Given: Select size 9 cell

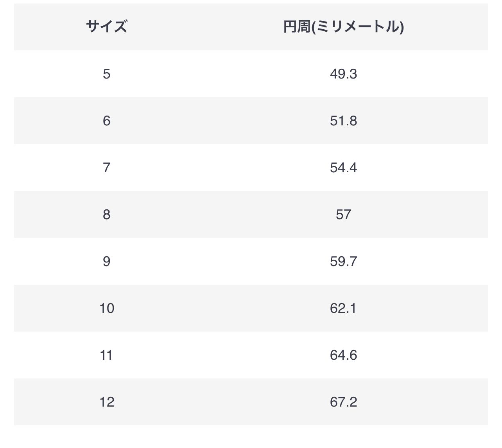Looking at the screenshot, I should pyautogui.click(x=106, y=261).
